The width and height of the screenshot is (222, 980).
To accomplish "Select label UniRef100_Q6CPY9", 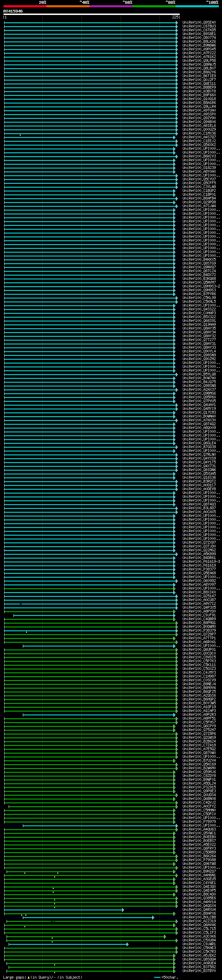I will pyautogui.click(x=199, y=726).
